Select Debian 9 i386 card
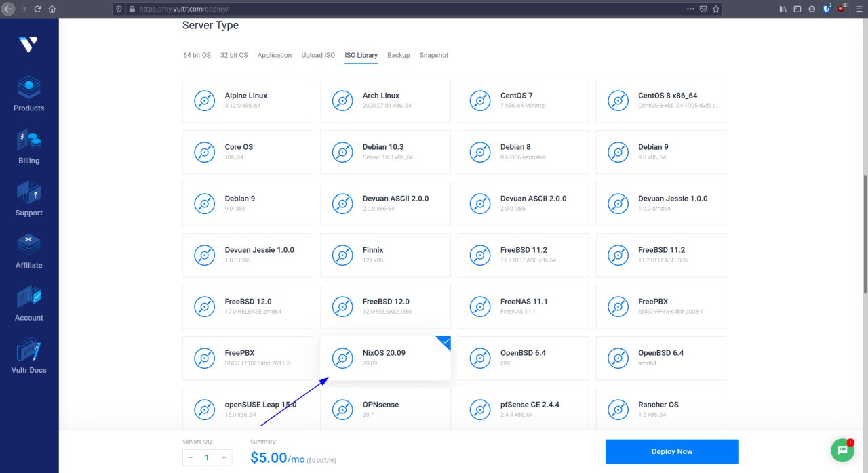The image size is (868, 473). coord(248,203)
